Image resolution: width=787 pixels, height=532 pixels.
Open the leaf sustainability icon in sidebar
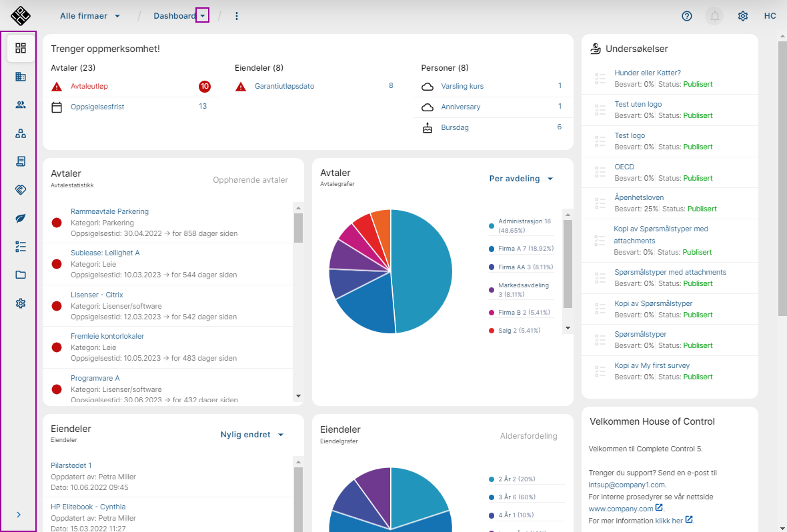tap(21, 218)
